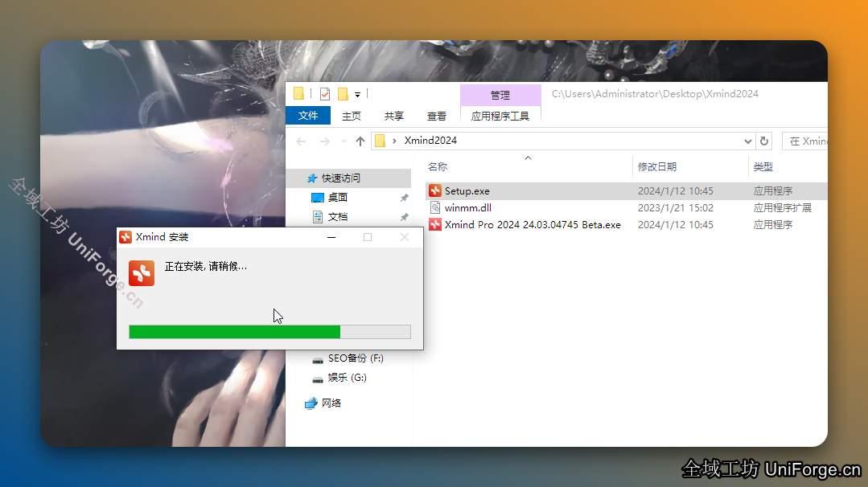
Task: Click the Back arrow in Explorer
Action: click(301, 141)
